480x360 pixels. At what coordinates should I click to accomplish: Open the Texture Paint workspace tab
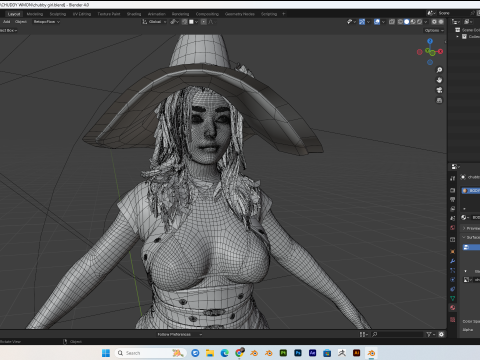point(109,14)
